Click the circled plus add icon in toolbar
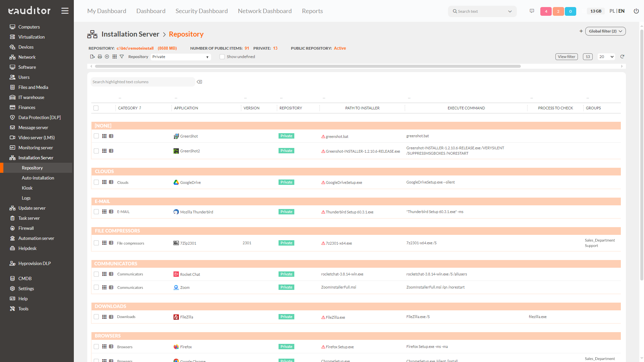 [x=107, y=57]
